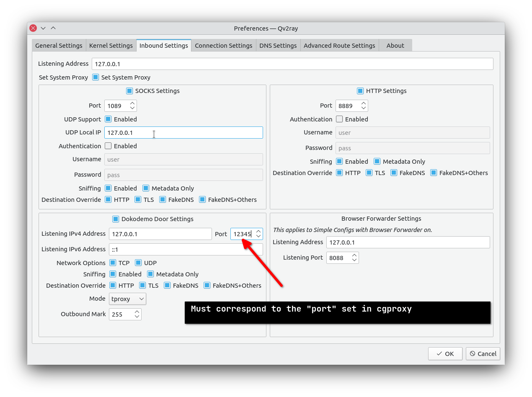Increase Browser Forwarder listening port up arrow
Image resolution: width=532 pixels, height=397 pixels.
[x=354, y=255]
